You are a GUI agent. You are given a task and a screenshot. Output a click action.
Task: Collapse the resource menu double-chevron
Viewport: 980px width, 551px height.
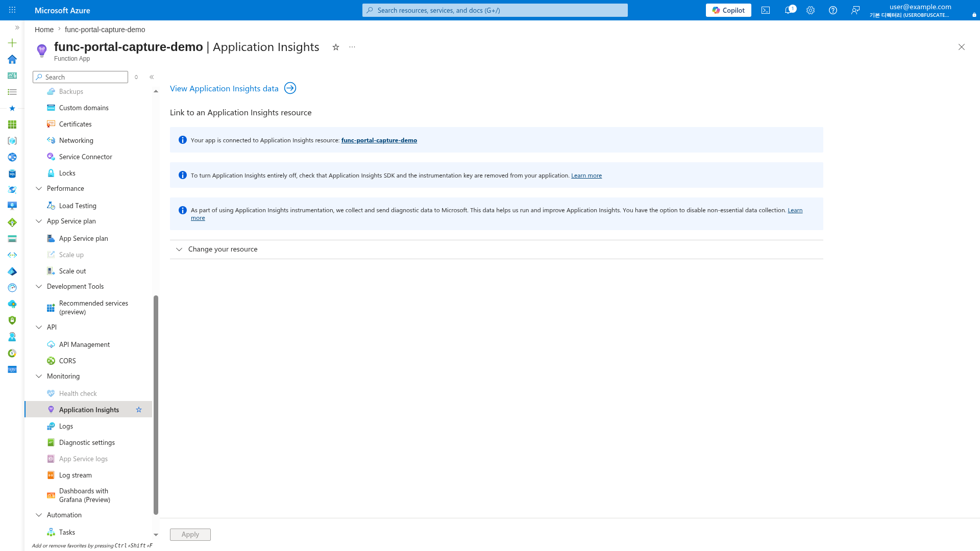coord(152,77)
